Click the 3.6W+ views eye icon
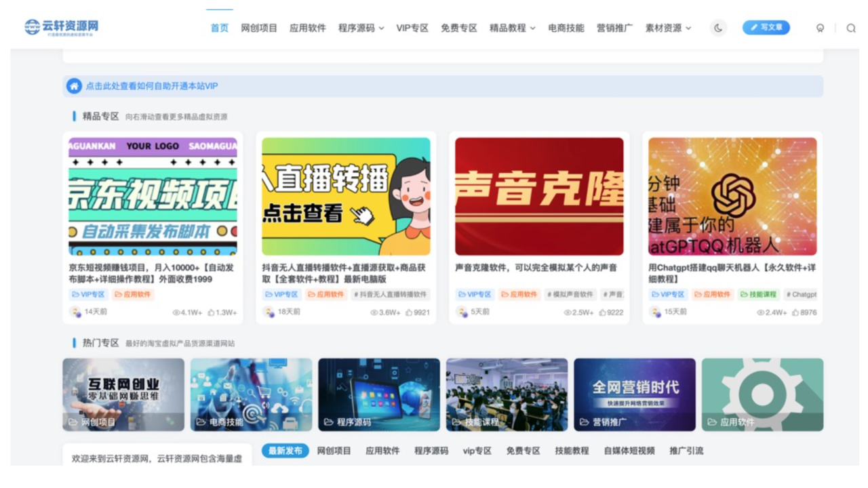Screen dimensions: 868x488 click(374, 312)
